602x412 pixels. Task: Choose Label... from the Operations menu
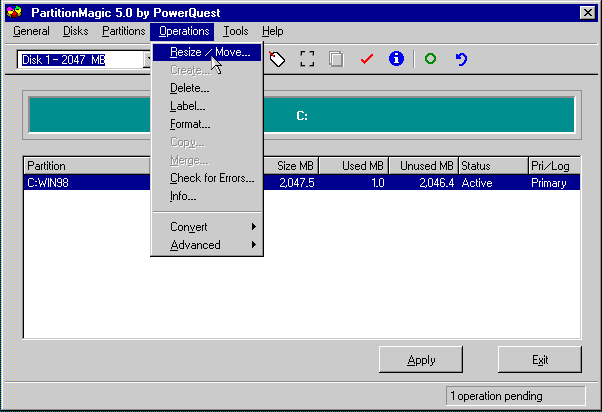pos(207,106)
